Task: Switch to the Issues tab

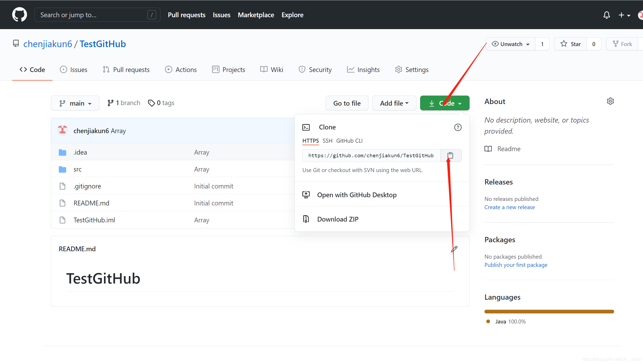Action: pos(74,70)
